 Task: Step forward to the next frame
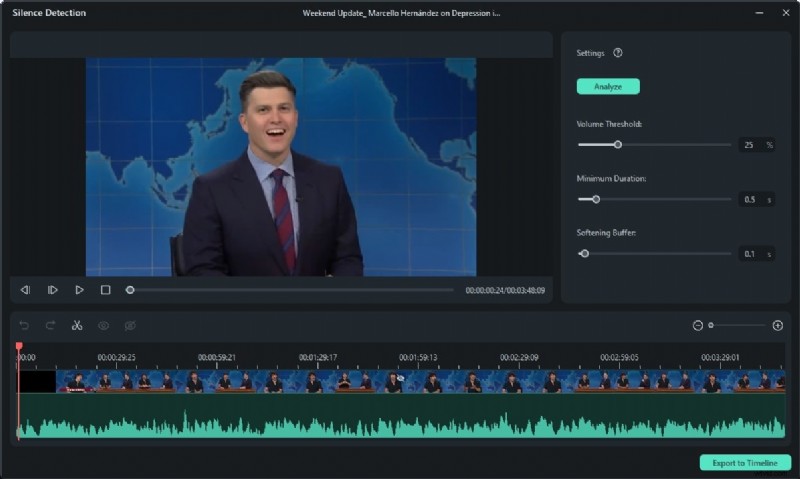52,290
